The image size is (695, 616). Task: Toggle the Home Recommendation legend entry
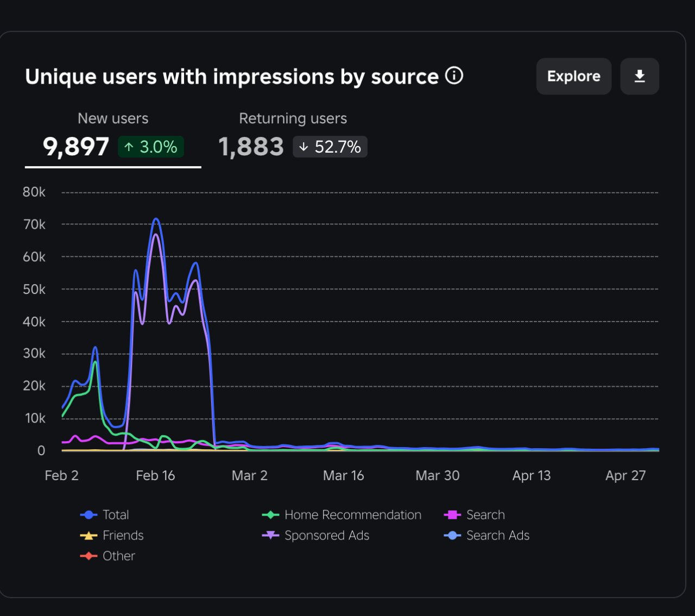click(x=342, y=514)
